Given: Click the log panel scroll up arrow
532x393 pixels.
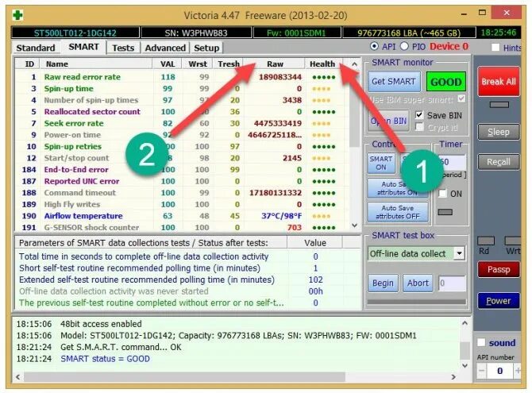Looking at the screenshot, I should click(465, 323).
